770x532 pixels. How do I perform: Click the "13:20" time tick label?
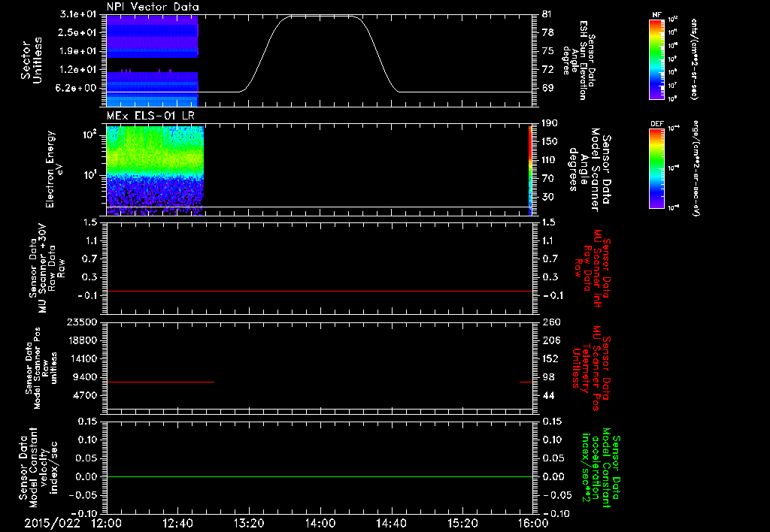click(249, 523)
